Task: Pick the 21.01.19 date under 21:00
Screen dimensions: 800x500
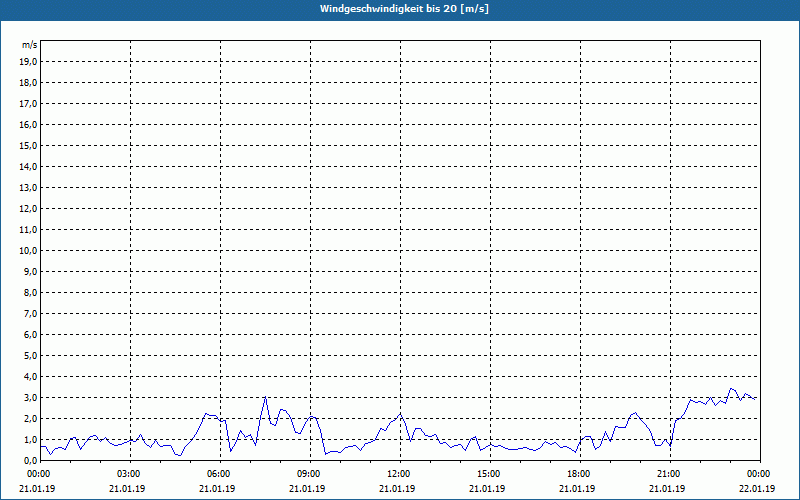Action: click(x=667, y=489)
